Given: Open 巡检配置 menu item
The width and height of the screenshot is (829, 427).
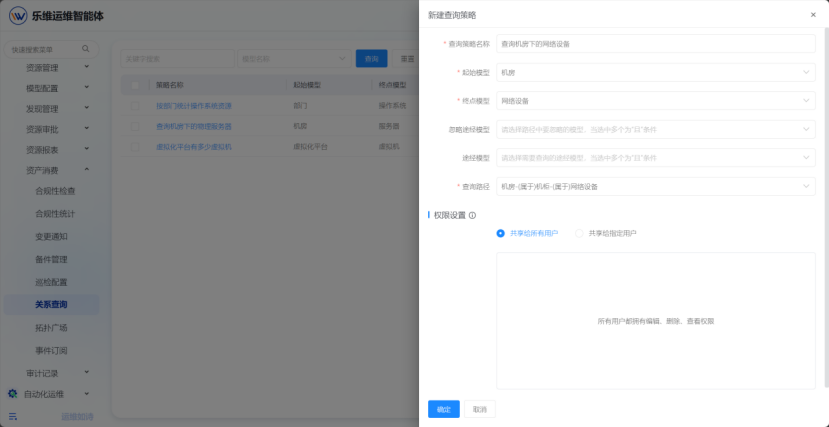Looking at the screenshot, I should click(51, 282).
